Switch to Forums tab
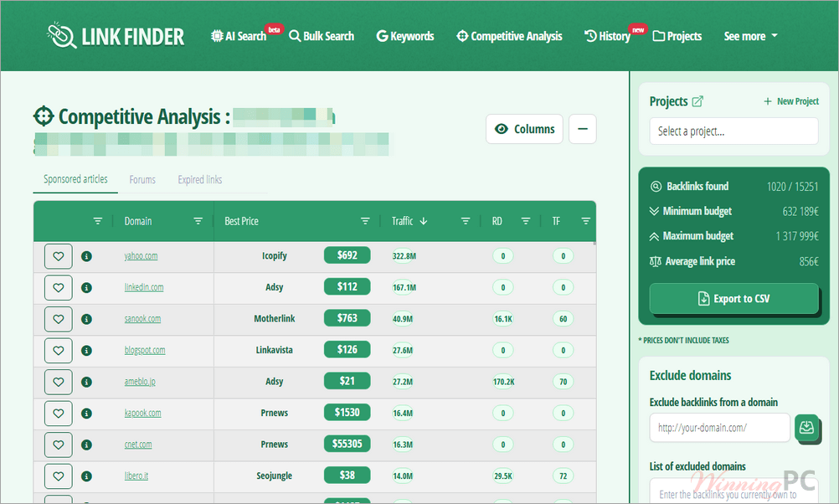The width and height of the screenshot is (839, 504). coord(142,180)
